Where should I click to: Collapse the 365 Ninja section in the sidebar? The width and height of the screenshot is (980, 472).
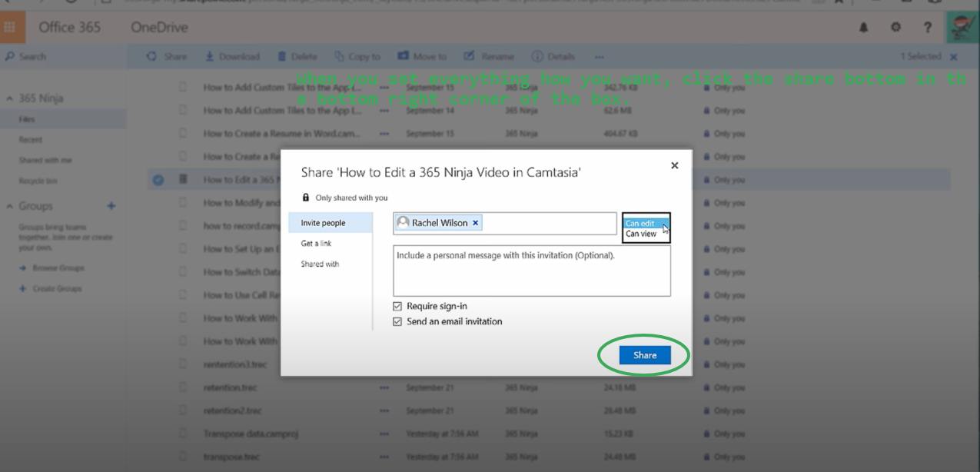point(10,98)
